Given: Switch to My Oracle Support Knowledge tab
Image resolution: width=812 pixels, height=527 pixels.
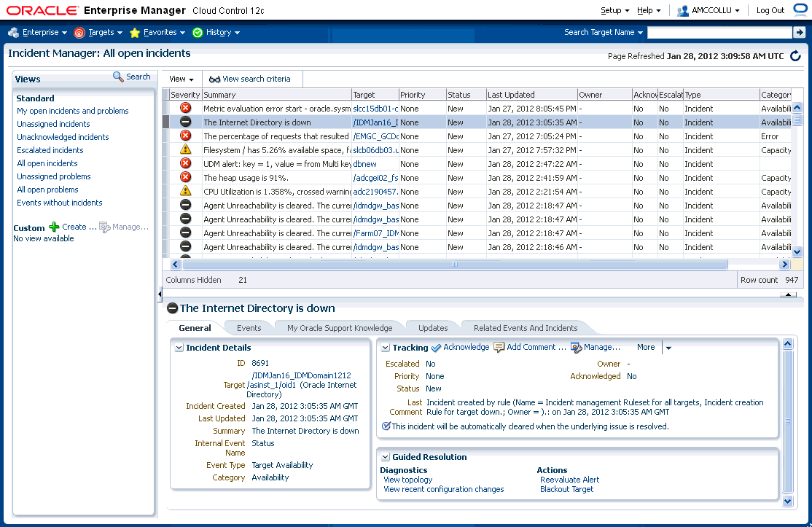Looking at the screenshot, I should pos(340,328).
